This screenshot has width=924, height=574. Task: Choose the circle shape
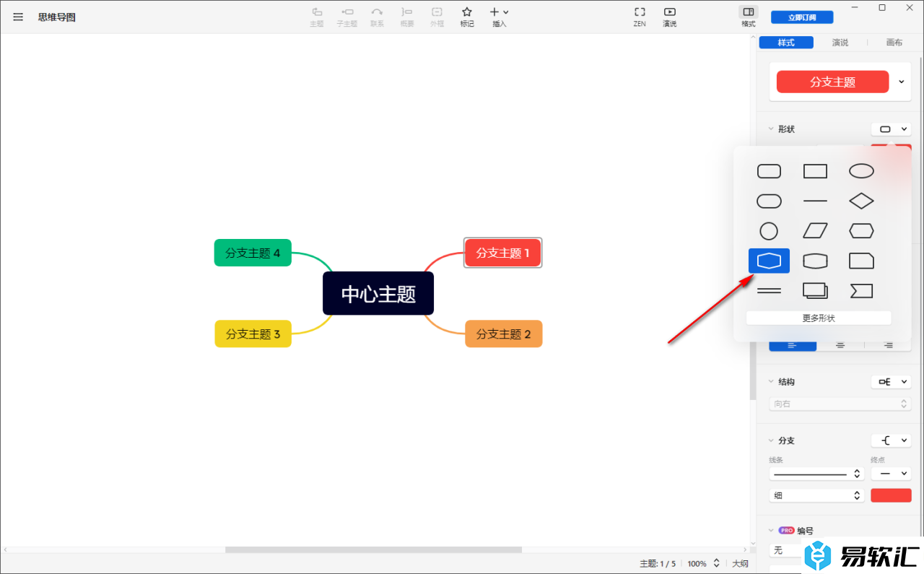pyautogui.click(x=769, y=231)
